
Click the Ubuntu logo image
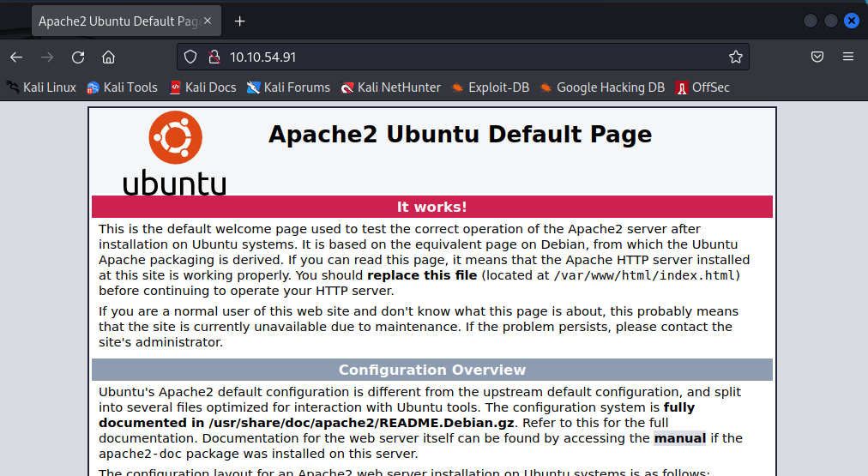pos(175,153)
